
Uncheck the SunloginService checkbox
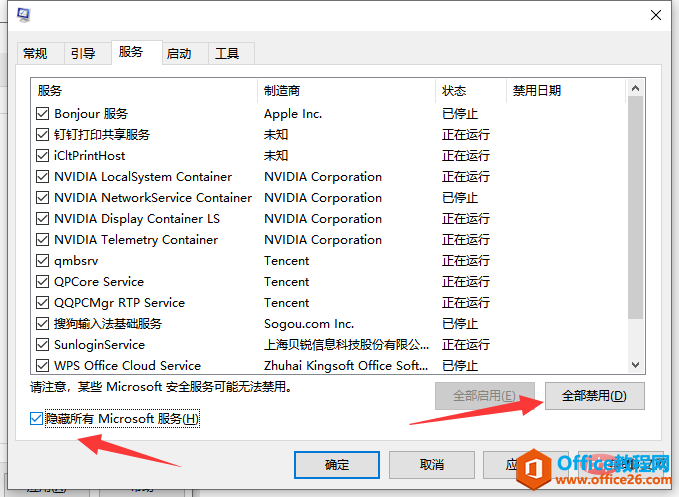click(42, 345)
